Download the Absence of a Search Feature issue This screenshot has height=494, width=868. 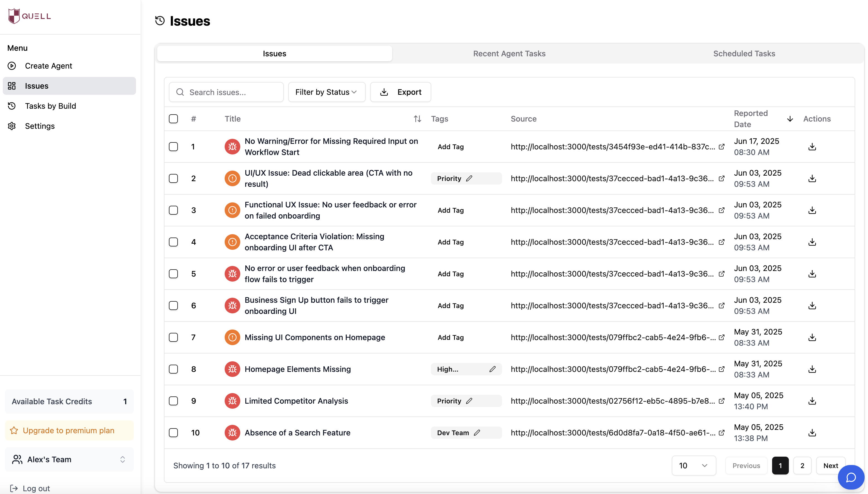[812, 433]
